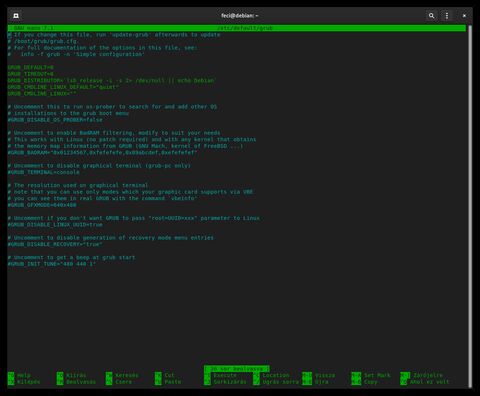480x396 pixels.
Task: Click the Kilépés (exit) shortcut in nano's footer
Action: pyautogui.click(x=24, y=382)
